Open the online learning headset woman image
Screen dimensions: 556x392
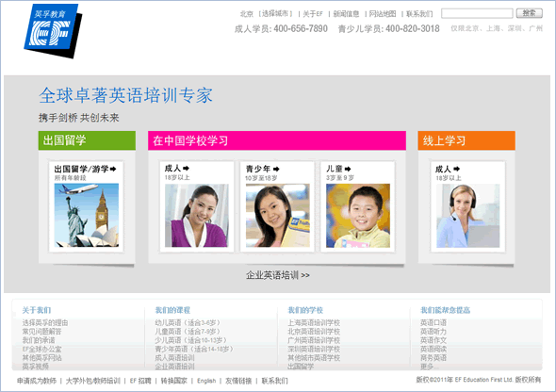(467, 216)
